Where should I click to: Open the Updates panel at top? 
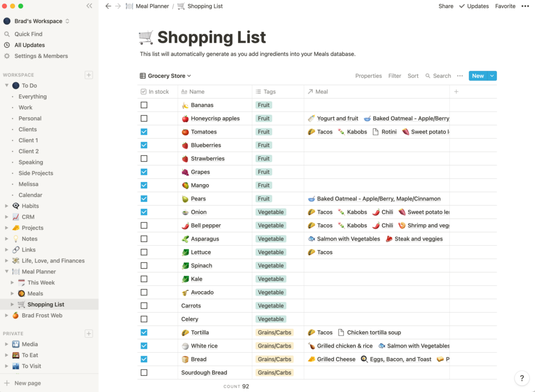(474, 6)
